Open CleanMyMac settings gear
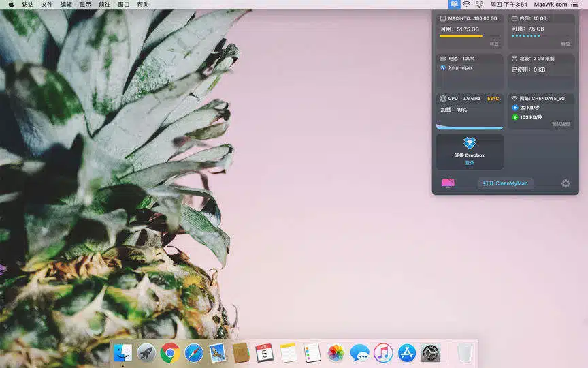This screenshot has width=588, height=368. [566, 183]
